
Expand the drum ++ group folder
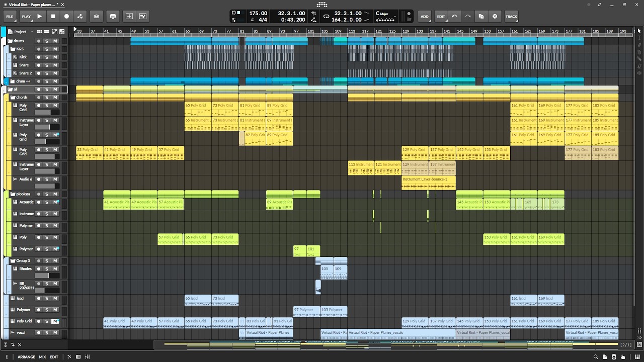[x=14, y=81]
